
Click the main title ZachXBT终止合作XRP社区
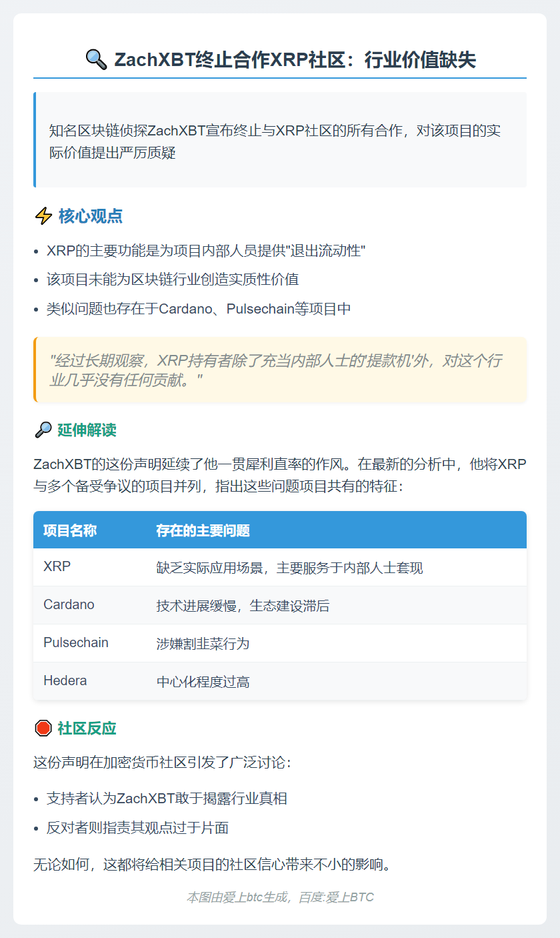295,59
